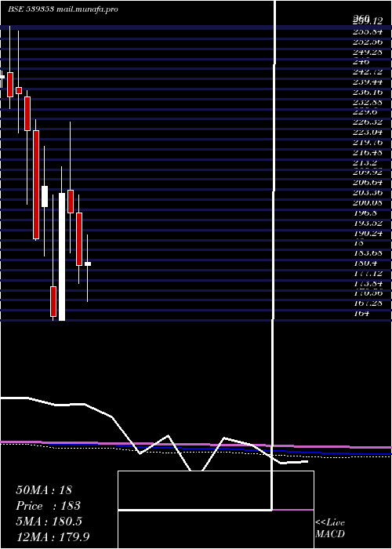Select the Price : 183 readout

(x=48, y=506)
